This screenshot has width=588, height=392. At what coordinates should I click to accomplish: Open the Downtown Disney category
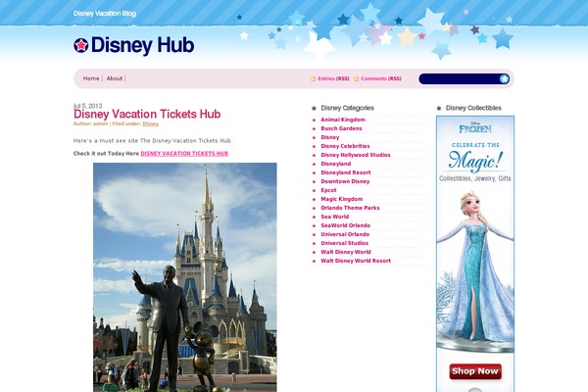(x=345, y=181)
